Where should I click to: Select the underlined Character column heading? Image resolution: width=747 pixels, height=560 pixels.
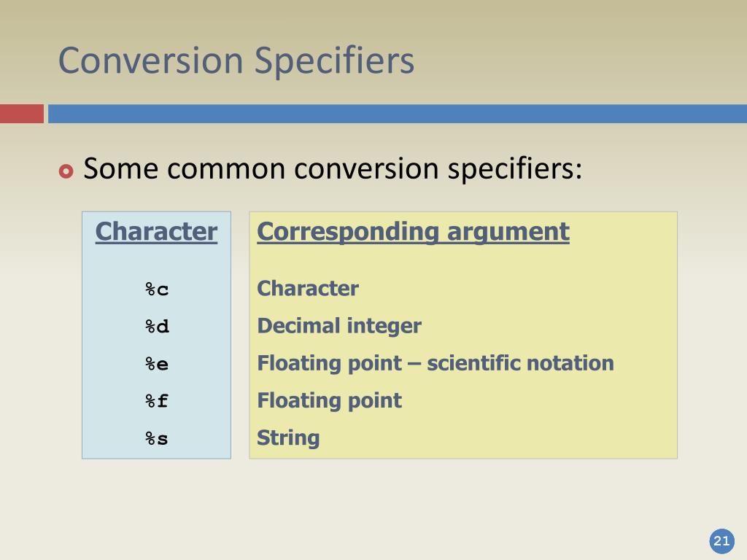[x=156, y=232]
